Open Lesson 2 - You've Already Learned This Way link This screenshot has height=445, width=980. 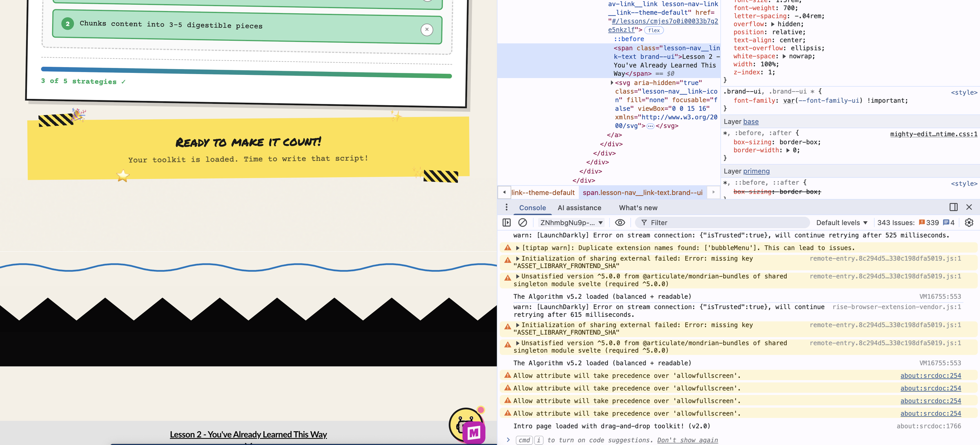pyautogui.click(x=248, y=434)
